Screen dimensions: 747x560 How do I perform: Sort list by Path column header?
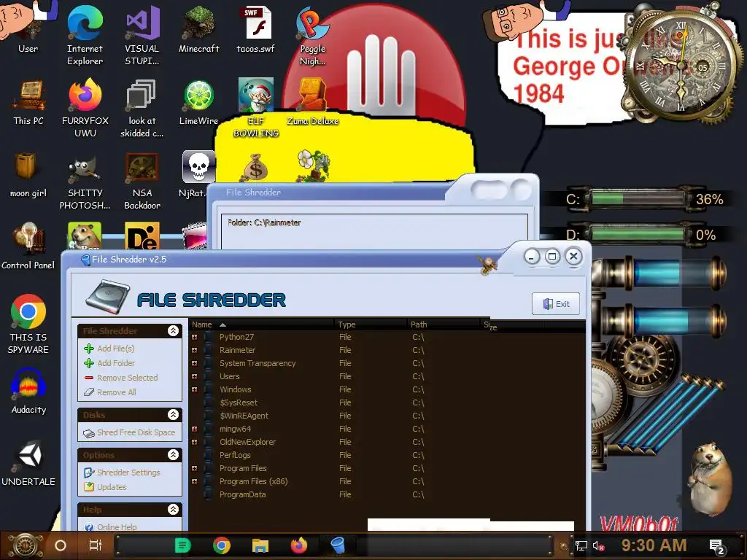click(444, 324)
